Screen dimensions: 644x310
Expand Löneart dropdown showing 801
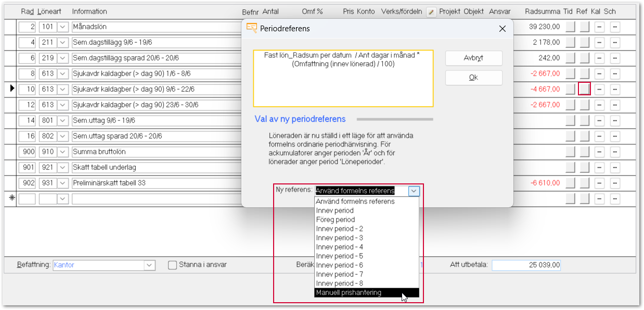coord(63,120)
